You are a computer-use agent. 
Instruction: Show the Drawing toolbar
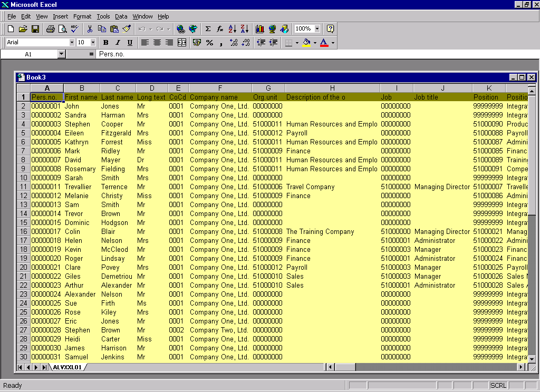[284, 29]
